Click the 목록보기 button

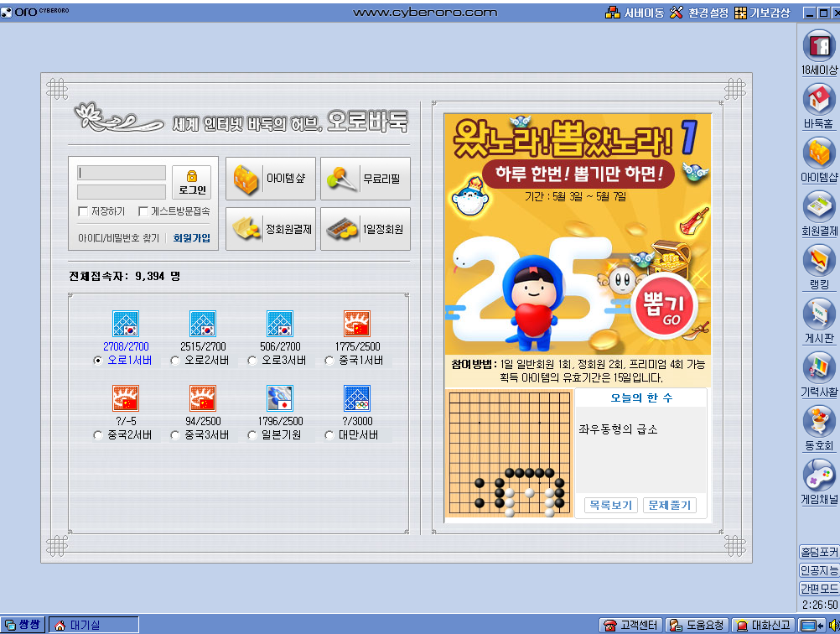tap(610, 505)
